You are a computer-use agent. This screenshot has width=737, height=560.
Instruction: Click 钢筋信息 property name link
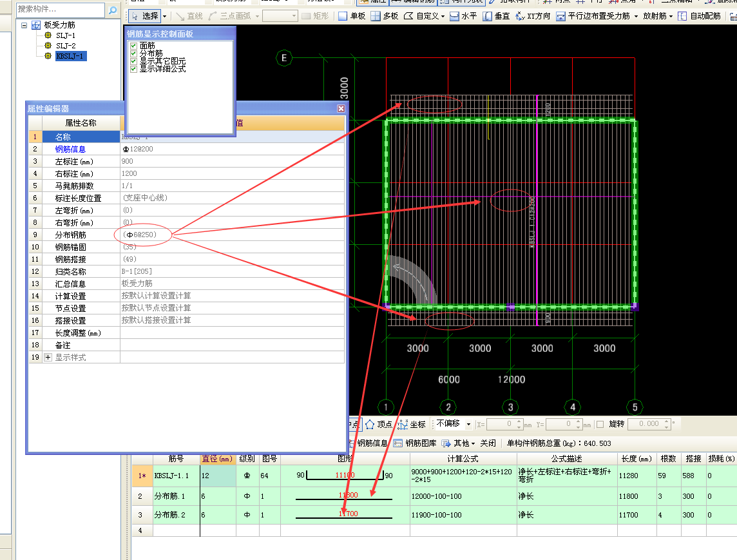70,150
